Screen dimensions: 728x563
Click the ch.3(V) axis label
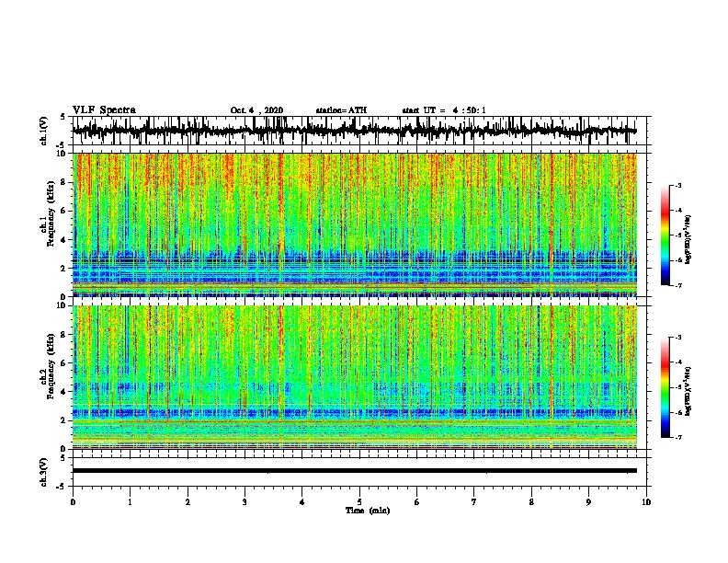[x=44, y=472]
